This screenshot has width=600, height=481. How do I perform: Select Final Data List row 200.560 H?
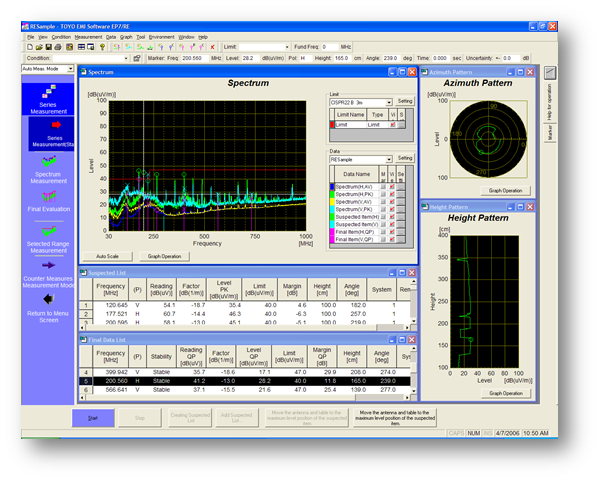point(245,381)
